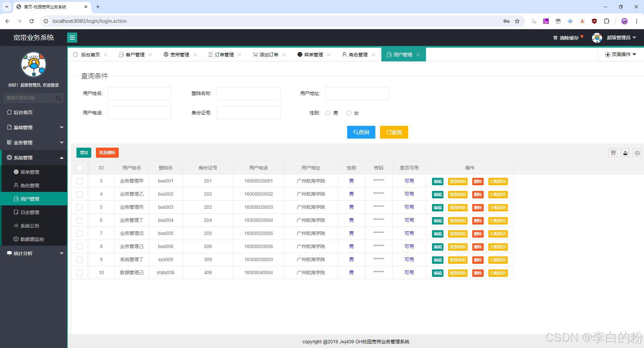Image resolution: width=644 pixels, height=348 pixels.
Task: Click the 查询 search button
Action: 361,132
